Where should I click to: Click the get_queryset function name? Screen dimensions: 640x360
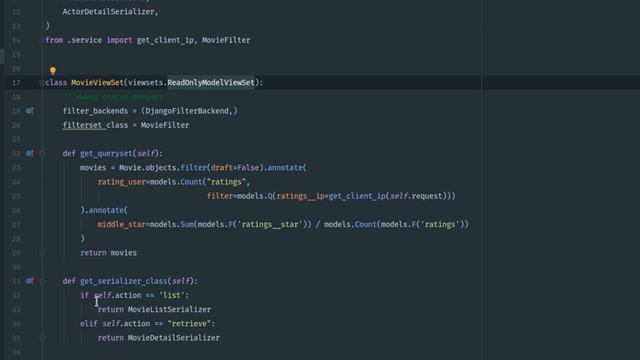pyautogui.click(x=106, y=153)
